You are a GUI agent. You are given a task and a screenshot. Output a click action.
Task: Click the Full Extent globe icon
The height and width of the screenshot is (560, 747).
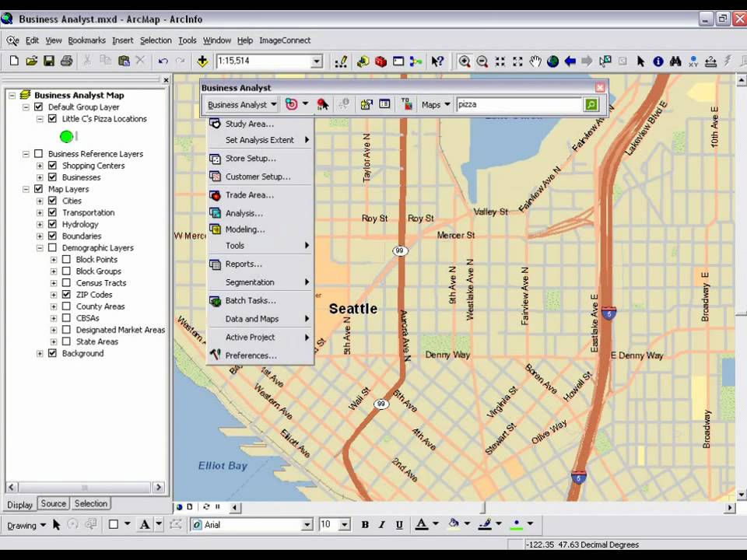tap(552, 61)
